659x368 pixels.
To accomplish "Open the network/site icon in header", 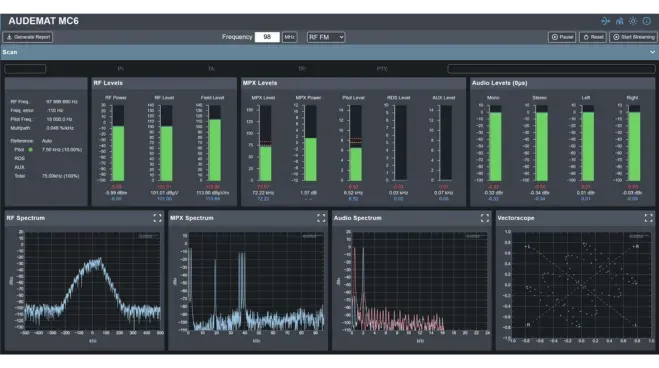I will point(619,21).
